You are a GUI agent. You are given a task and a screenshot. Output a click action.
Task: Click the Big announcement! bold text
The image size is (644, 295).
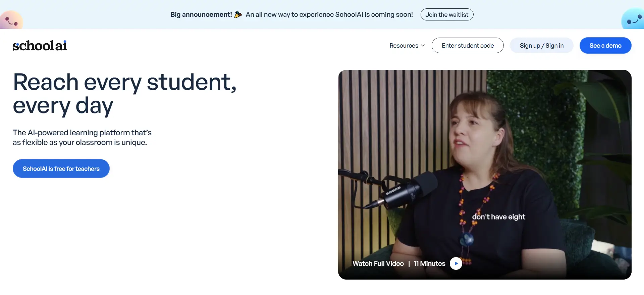pyautogui.click(x=201, y=14)
